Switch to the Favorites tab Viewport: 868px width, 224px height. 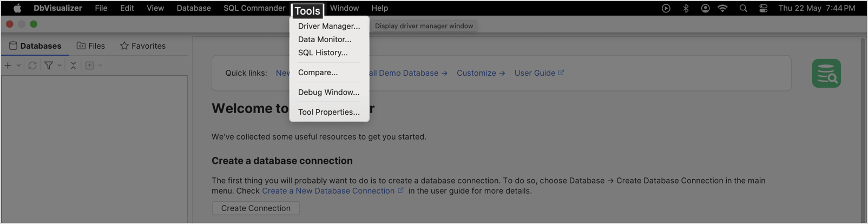pos(143,46)
